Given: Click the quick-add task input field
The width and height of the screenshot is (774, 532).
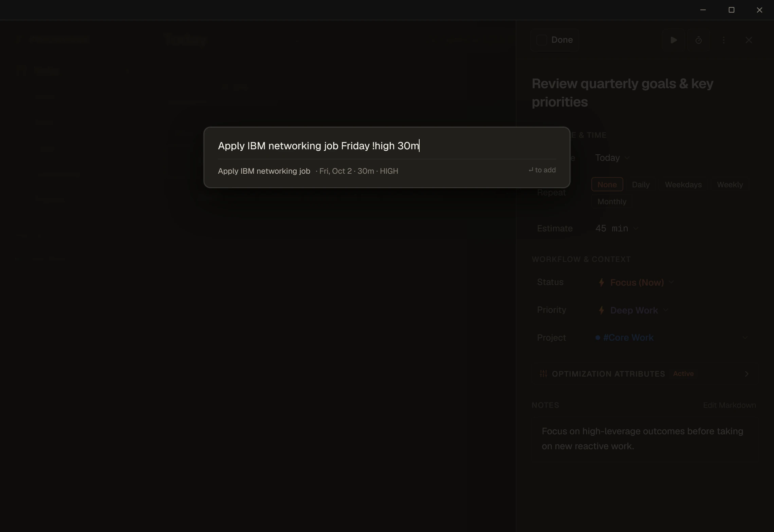Looking at the screenshot, I should (x=387, y=146).
